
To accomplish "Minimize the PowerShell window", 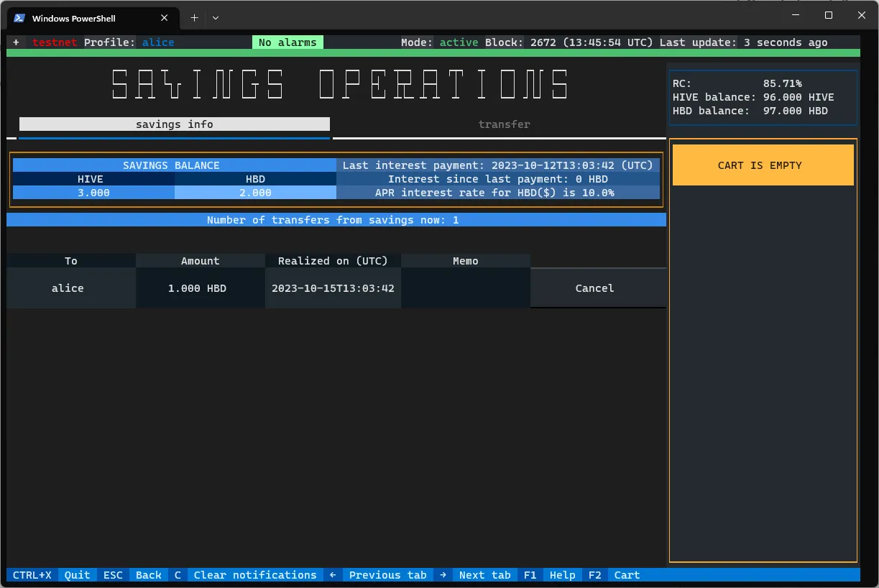I will click(796, 15).
